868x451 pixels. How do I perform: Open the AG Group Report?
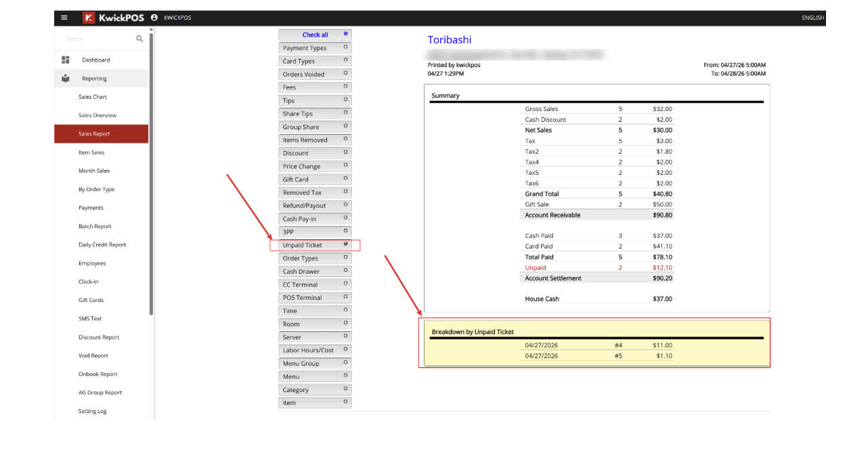(x=101, y=393)
